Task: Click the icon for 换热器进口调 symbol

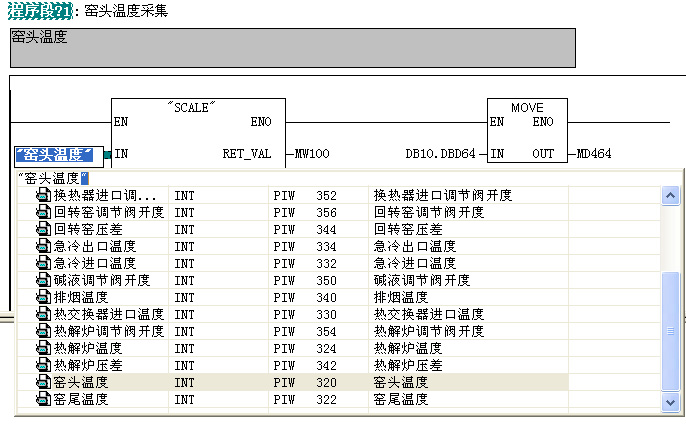Action: click(43, 195)
